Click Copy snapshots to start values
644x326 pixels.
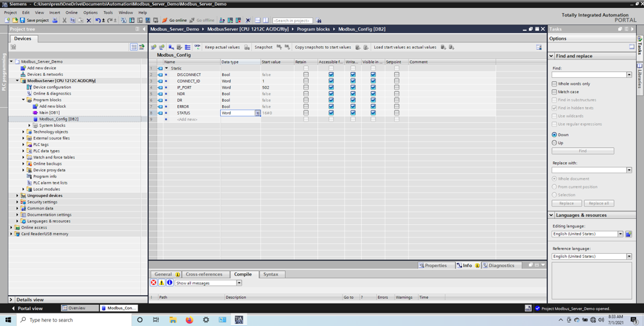tap(323, 47)
